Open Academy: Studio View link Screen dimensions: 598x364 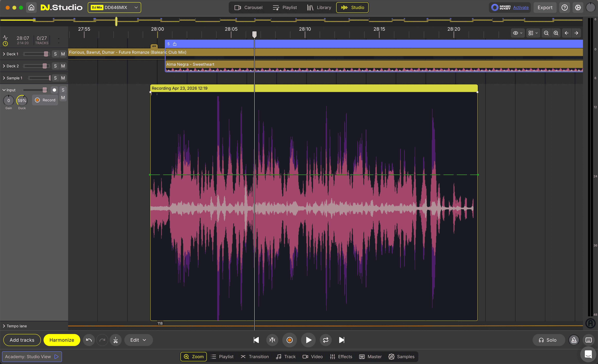click(32, 356)
